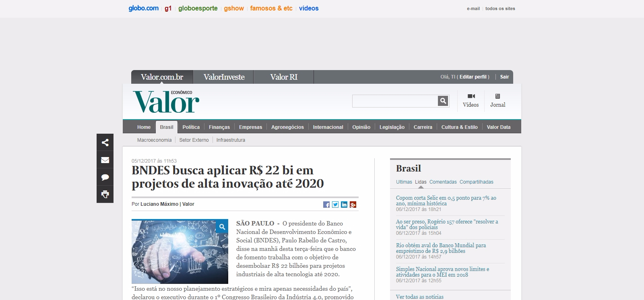Click Ver todas as notícias link
Screen dimensions: 644x300
tap(420, 297)
